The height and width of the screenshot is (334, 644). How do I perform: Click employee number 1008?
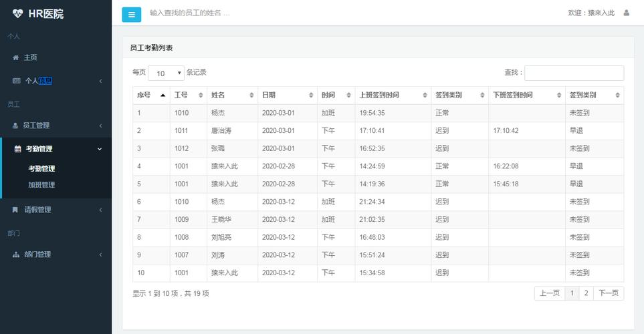pyautogui.click(x=181, y=237)
